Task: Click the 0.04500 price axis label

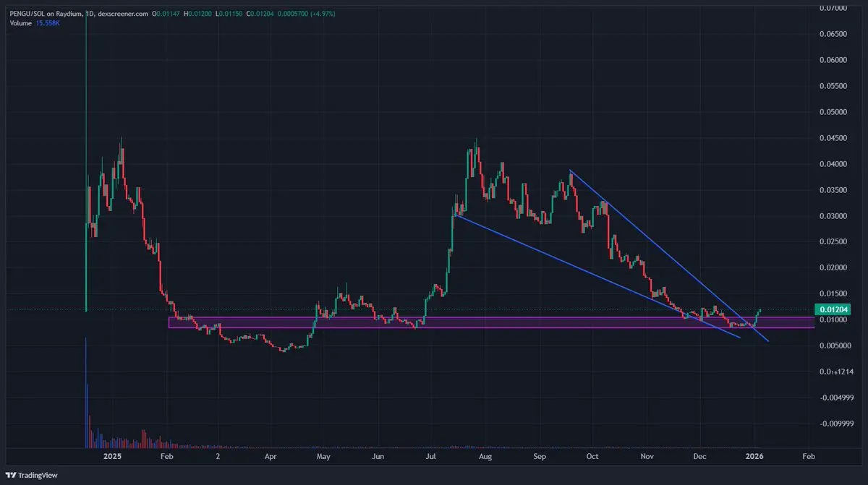Action: tap(833, 138)
